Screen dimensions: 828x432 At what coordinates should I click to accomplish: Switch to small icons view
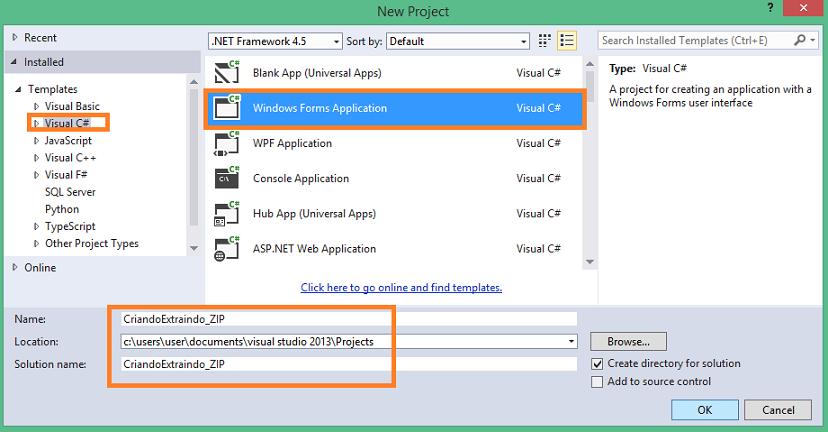click(x=544, y=41)
